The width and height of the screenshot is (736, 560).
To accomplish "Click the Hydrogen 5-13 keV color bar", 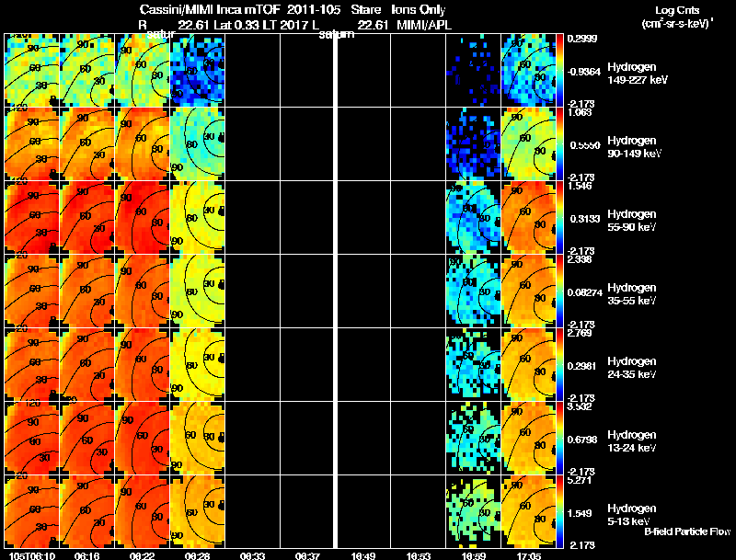I will coord(559,512).
